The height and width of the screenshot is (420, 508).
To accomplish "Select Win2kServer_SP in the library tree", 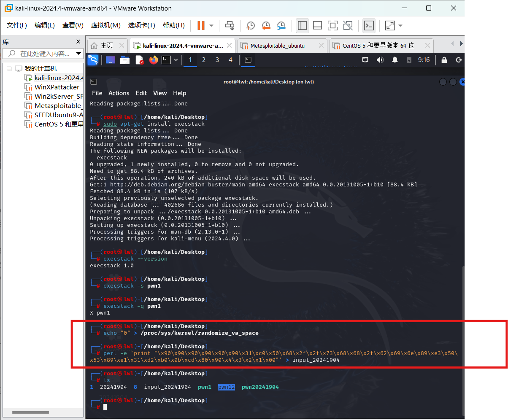I will click(58, 97).
